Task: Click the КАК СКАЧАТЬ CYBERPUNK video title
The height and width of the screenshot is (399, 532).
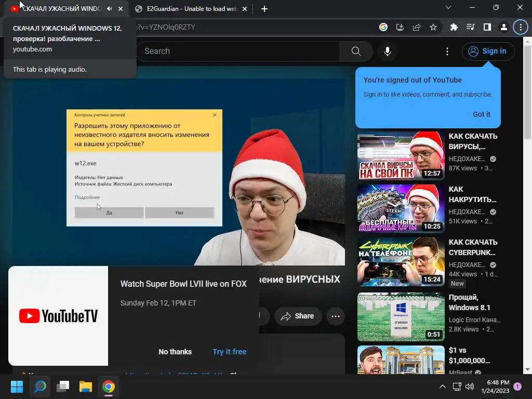Action: coord(473,247)
